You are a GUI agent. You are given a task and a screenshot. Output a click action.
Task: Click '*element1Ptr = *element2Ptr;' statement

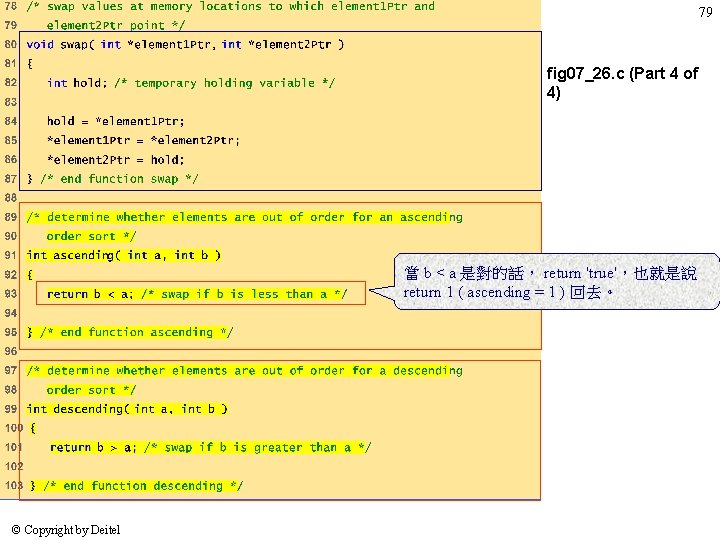point(143,141)
